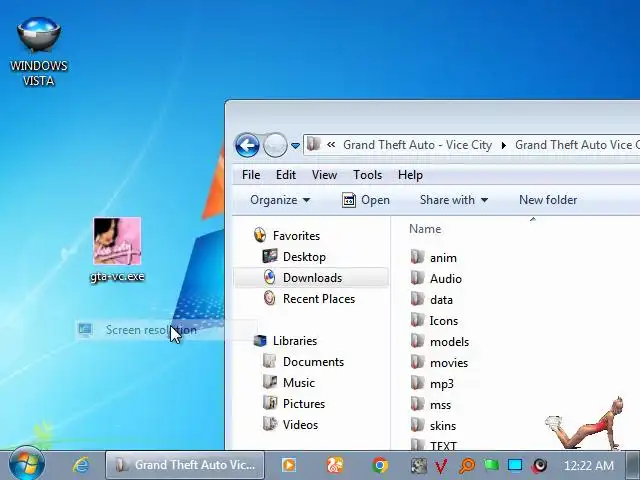The image size is (640, 480).
Task: Open the UC Browser taskbar icon
Action: point(335,465)
